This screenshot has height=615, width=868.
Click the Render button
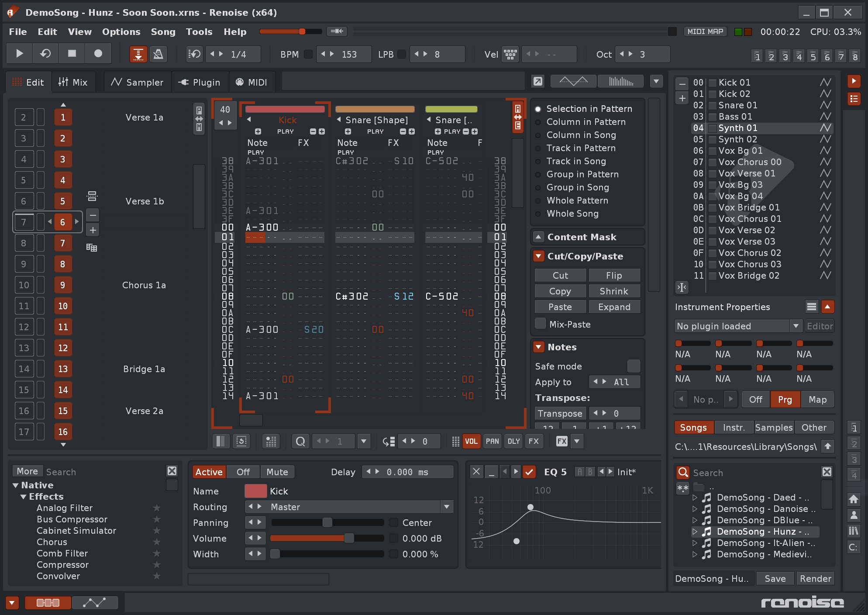[816, 578]
